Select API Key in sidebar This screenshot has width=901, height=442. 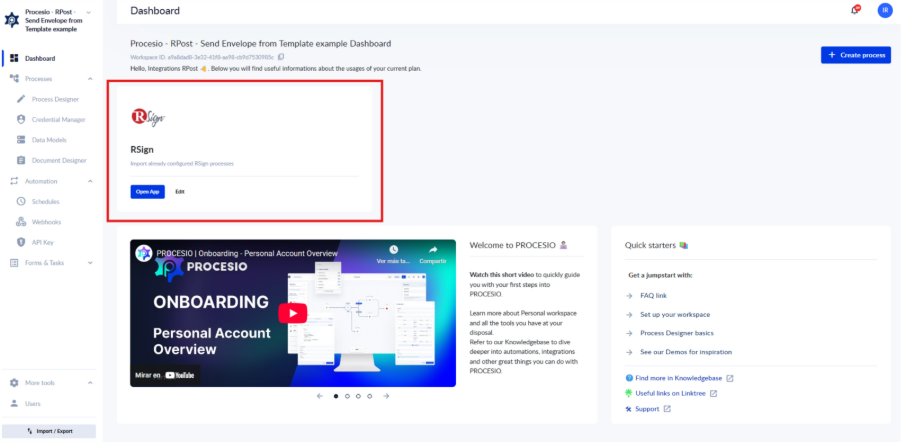point(43,242)
